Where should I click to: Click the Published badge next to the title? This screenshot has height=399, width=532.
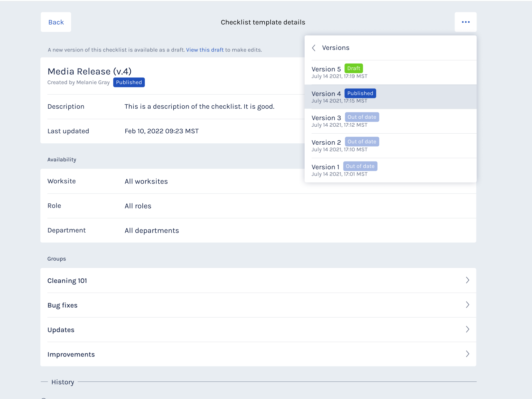click(129, 82)
